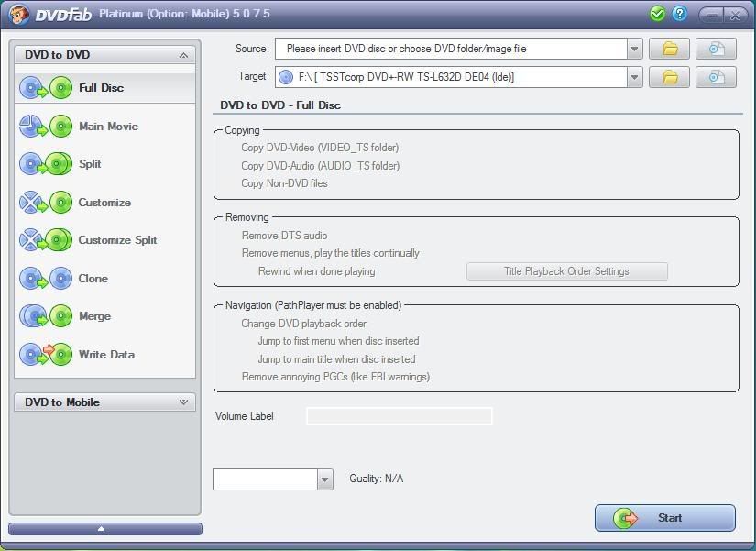756x551 pixels.
Task: Switch to Clone disc mode
Action: pos(93,279)
